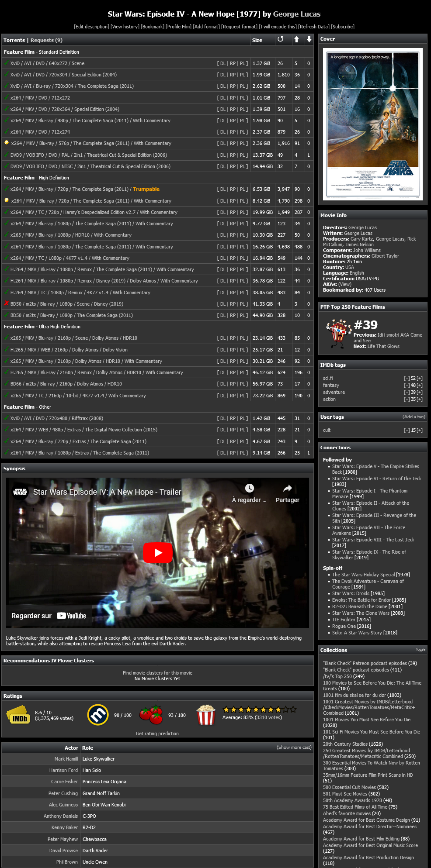Click the watch later clock icon

249,488
